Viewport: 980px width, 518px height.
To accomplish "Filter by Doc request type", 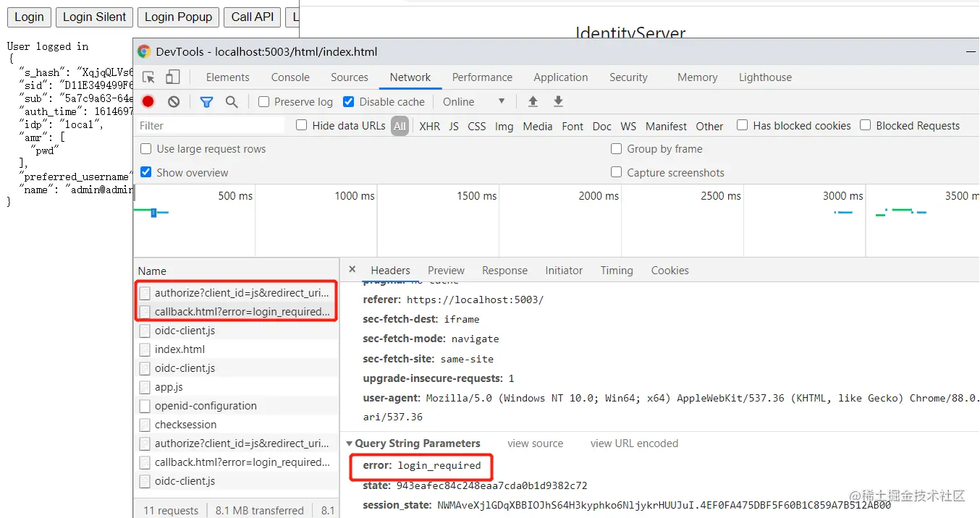I will pos(602,126).
